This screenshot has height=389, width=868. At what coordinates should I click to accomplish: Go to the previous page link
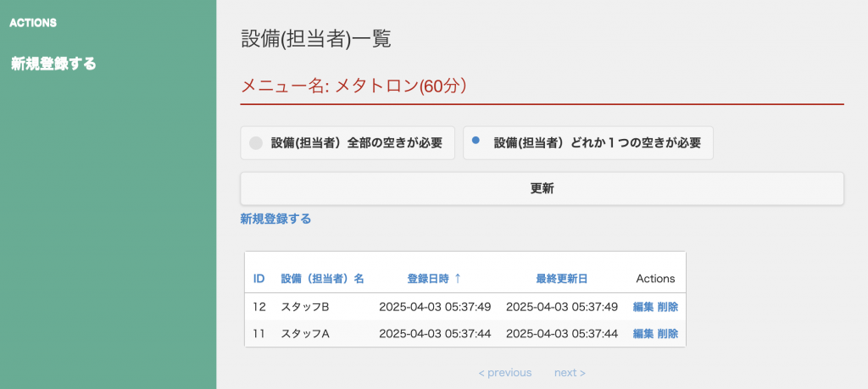[x=505, y=373]
